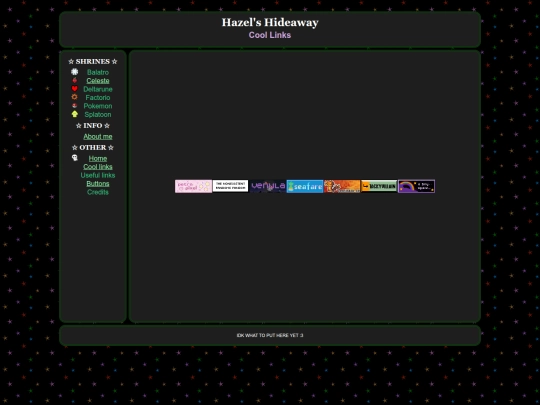View the Credits page
Image resolution: width=540 pixels, height=405 pixels.
click(98, 192)
